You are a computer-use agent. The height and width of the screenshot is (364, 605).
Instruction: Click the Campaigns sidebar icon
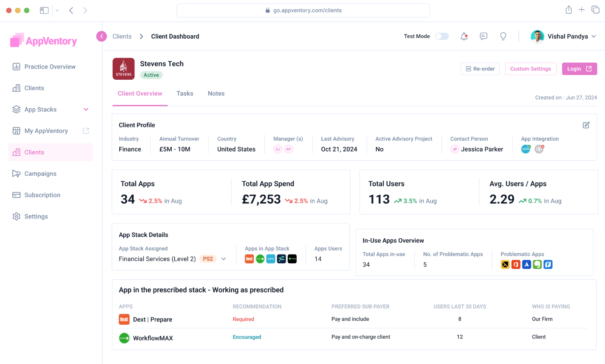click(16, 174)
